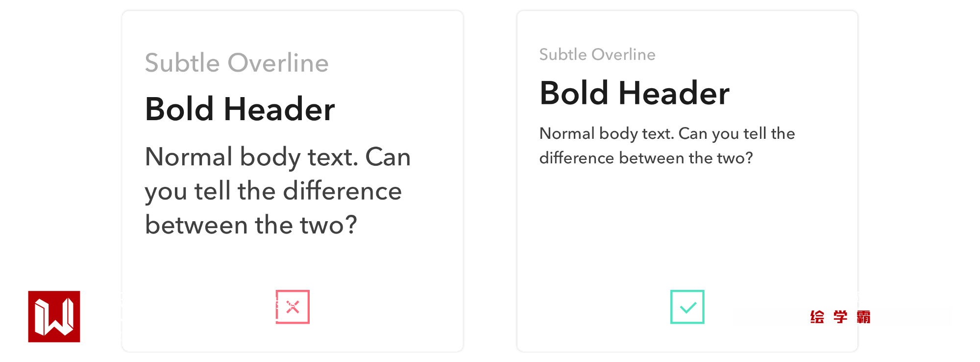This screenshot has width=980, height=362.
Task: Click the 绘 character in the watermark
Action: pos(817,317)
